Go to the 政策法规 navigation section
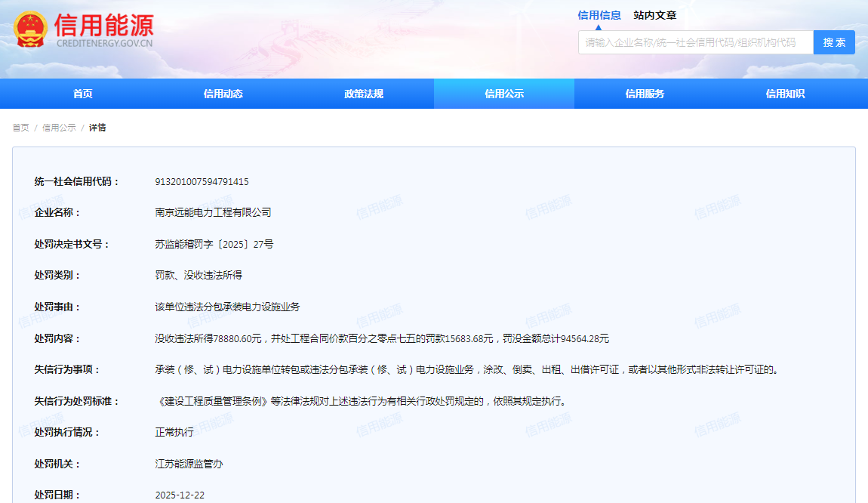 coord(364,94)
